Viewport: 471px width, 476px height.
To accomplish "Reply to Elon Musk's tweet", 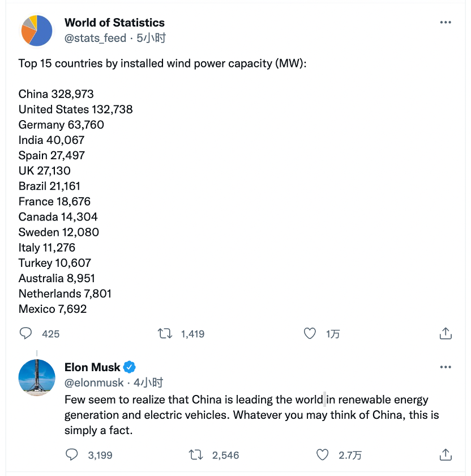I will 72,454.
